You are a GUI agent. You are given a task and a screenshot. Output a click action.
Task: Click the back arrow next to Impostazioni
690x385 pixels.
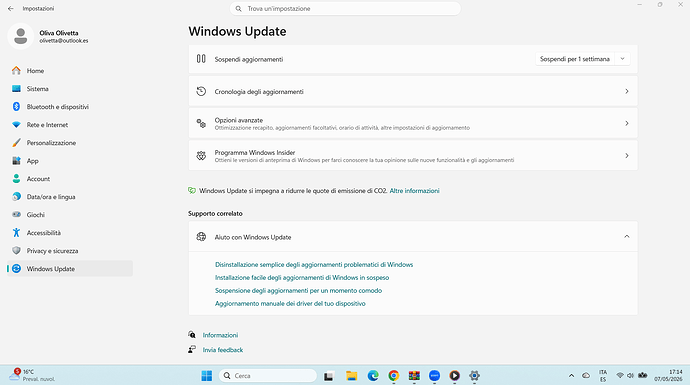pos(11,8)
